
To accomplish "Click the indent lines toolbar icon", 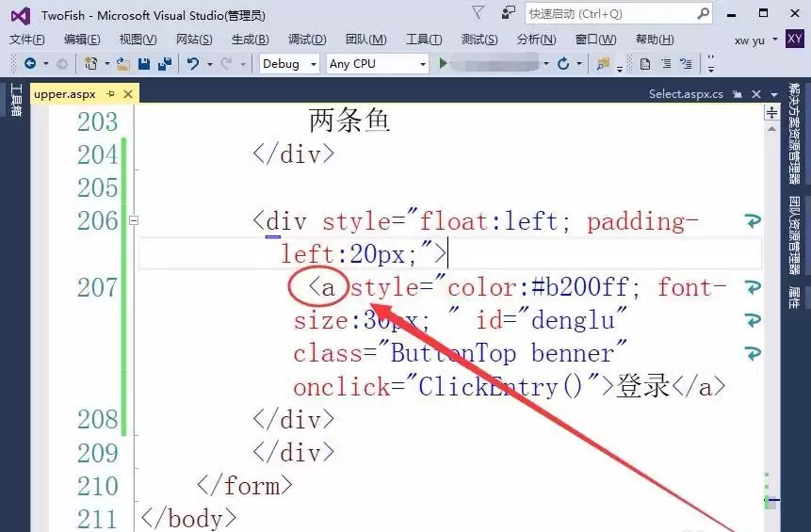I will pyautogui.click(x=666, y=64).
